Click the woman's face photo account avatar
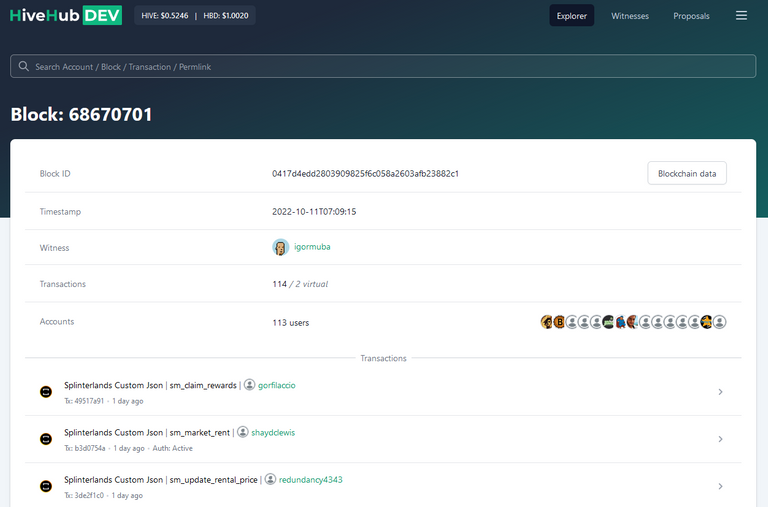 click(632, 322)
